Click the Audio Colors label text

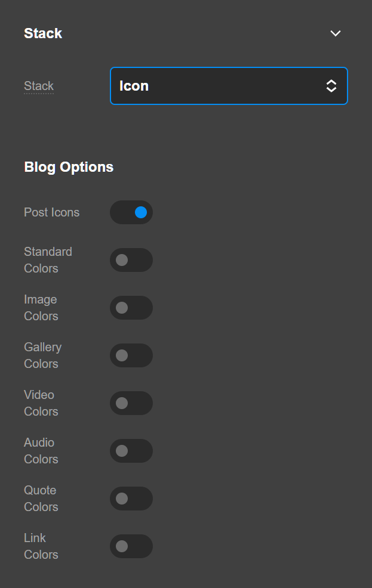pyautogui.click(x=41, y=451)
